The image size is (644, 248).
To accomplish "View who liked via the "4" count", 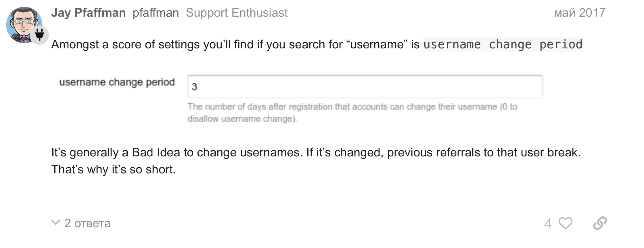I will coord(548,224).
